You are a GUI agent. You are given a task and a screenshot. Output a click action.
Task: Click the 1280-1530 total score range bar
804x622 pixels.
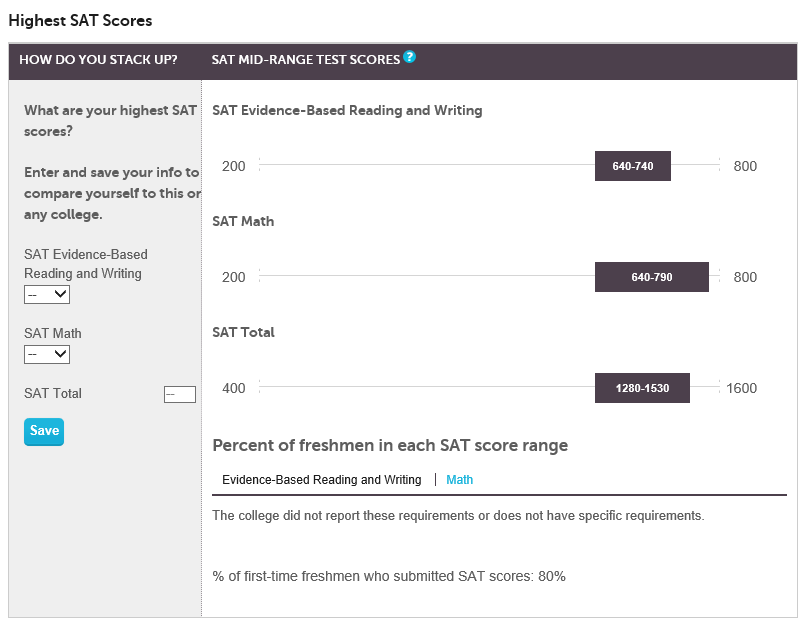(642, 388)
